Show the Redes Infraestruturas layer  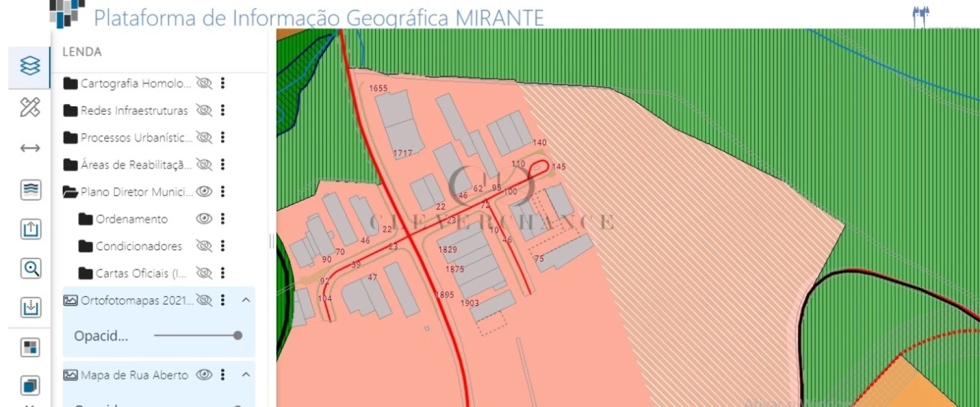pyautogui.click(x=204, y=110)
